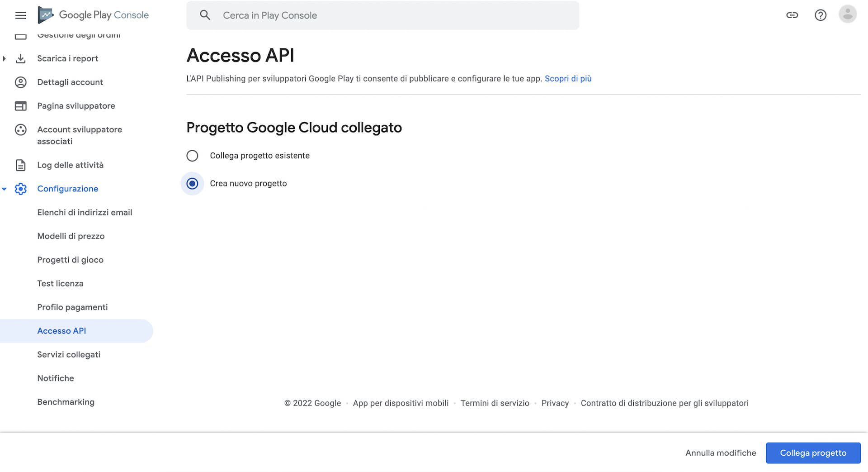Open the user account avatar

tap(848, 14)
